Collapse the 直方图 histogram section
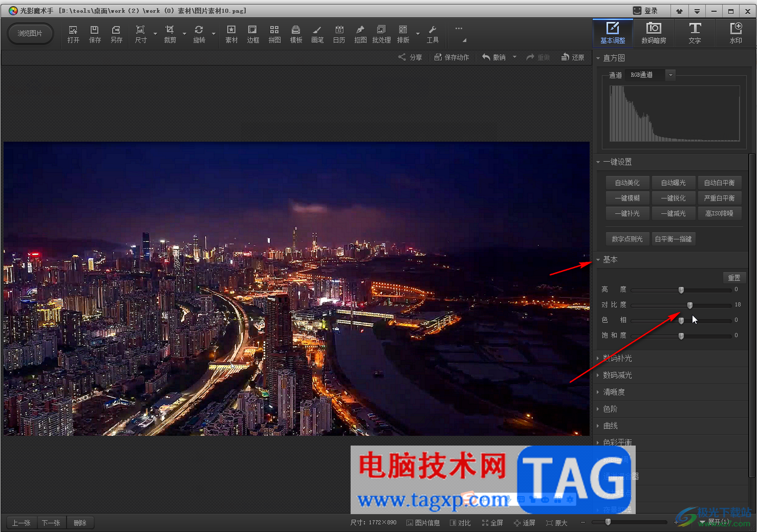 (x=598, y=58)
